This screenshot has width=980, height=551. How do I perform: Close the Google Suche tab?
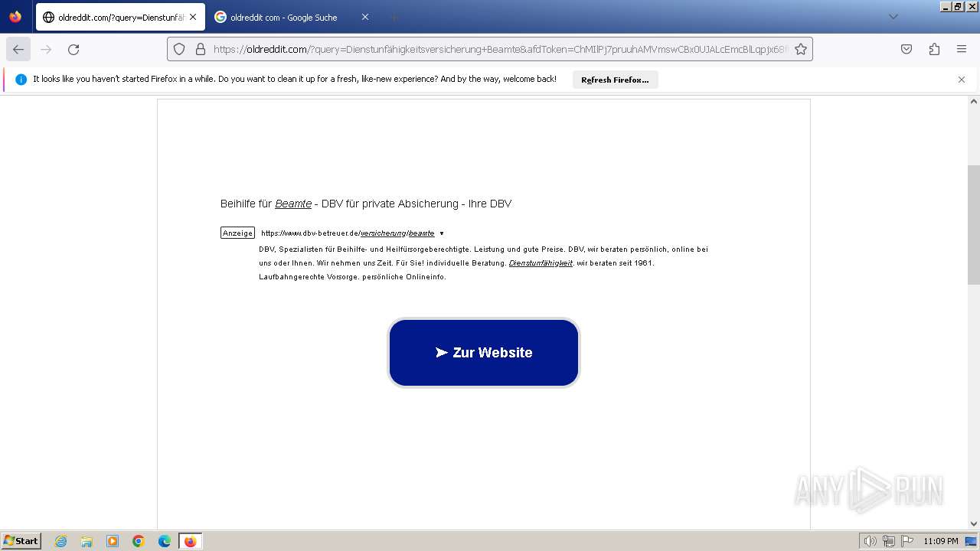(x=364, y=17)
